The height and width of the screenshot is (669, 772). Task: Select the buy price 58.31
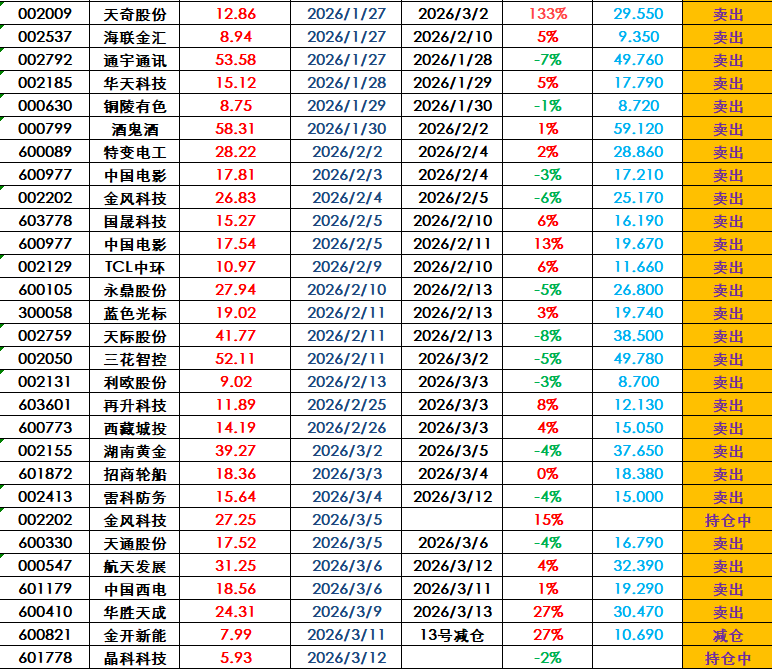236,129
